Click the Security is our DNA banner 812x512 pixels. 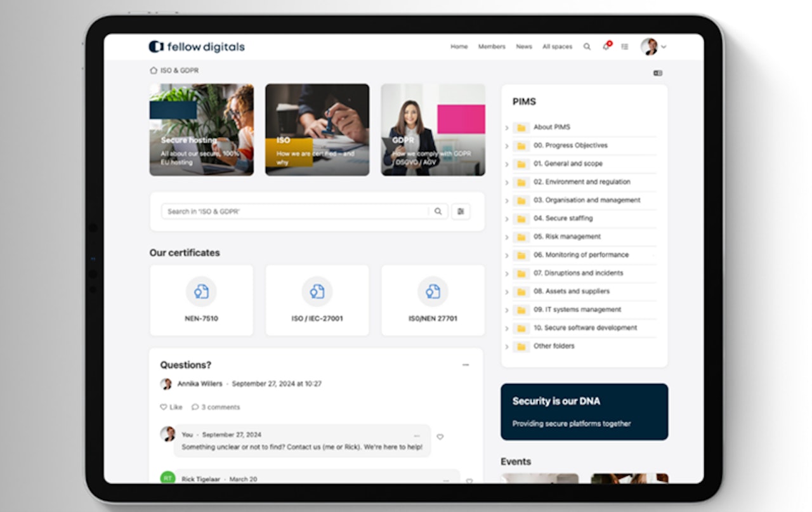click(x=584, y=412)
